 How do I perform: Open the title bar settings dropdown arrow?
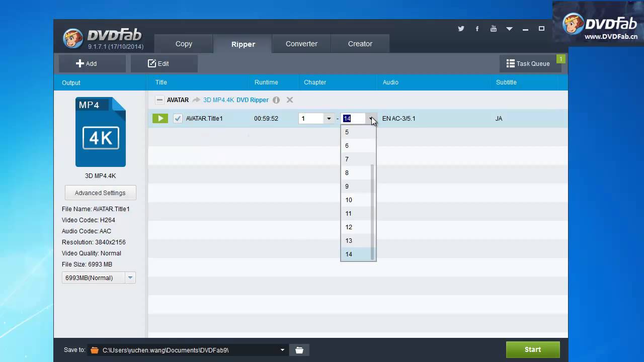509,29
